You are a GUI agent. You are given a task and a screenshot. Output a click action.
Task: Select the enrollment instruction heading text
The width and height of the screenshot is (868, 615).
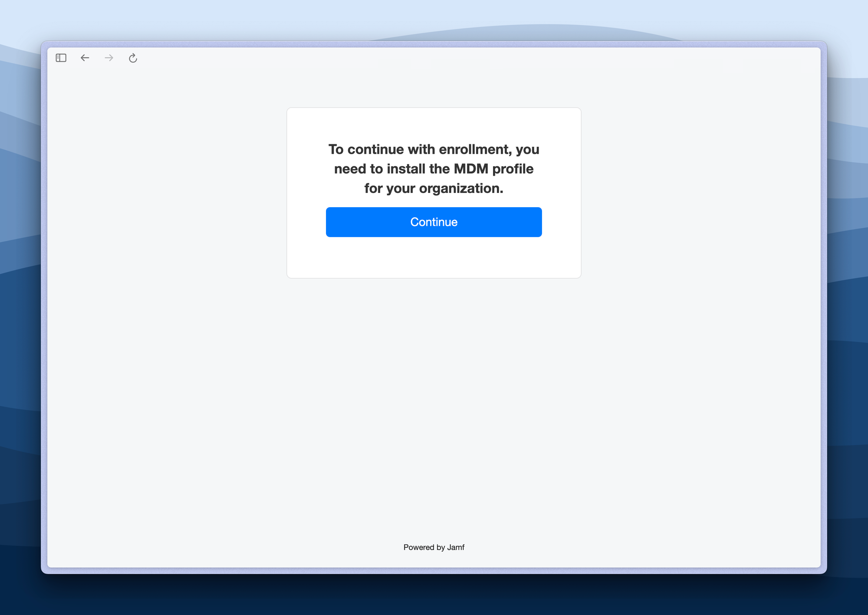pyautogui.click(x=434, y=169)
